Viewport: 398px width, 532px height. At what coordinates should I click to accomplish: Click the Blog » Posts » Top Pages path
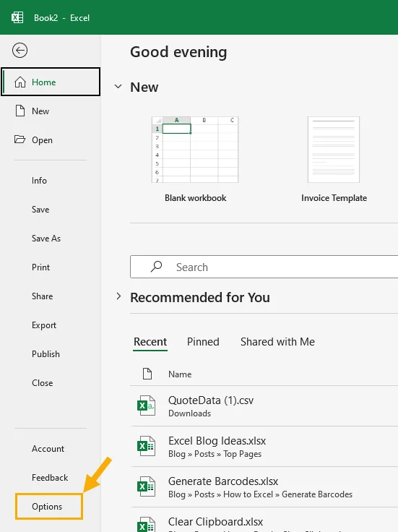point(215,454)
